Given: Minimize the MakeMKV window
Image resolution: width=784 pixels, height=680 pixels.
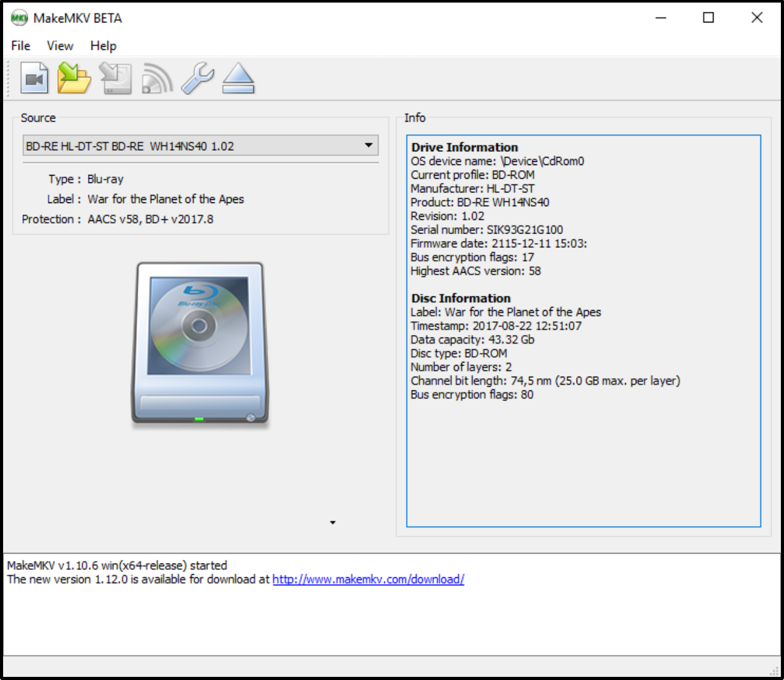Looking at the screenshot, I should (661, 18).
